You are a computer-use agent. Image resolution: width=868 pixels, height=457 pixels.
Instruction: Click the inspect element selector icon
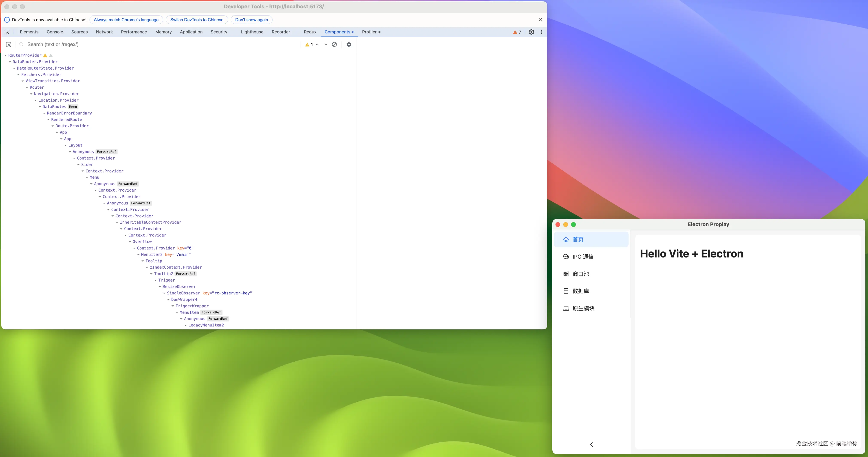[x=7, y=32]
